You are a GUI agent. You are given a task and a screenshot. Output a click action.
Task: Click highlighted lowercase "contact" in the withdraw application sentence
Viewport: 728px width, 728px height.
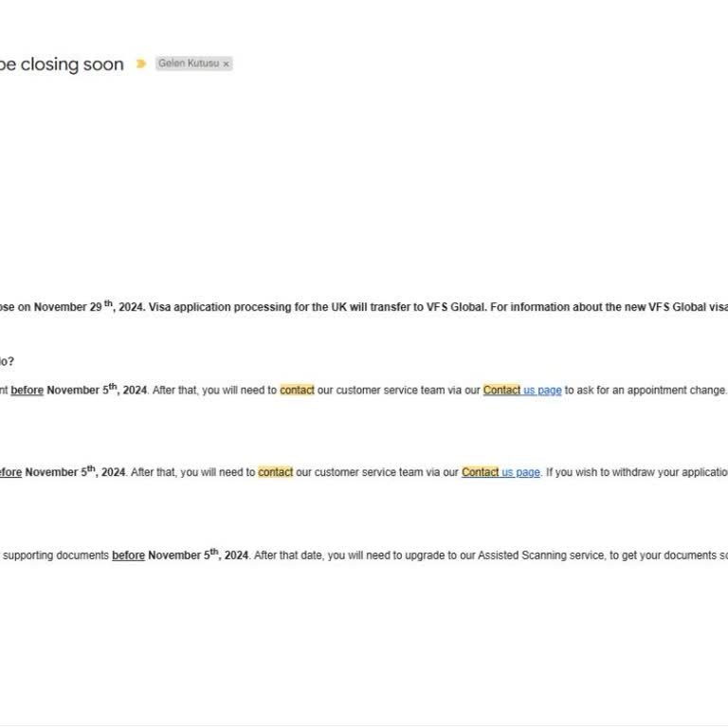coord(275,472)
